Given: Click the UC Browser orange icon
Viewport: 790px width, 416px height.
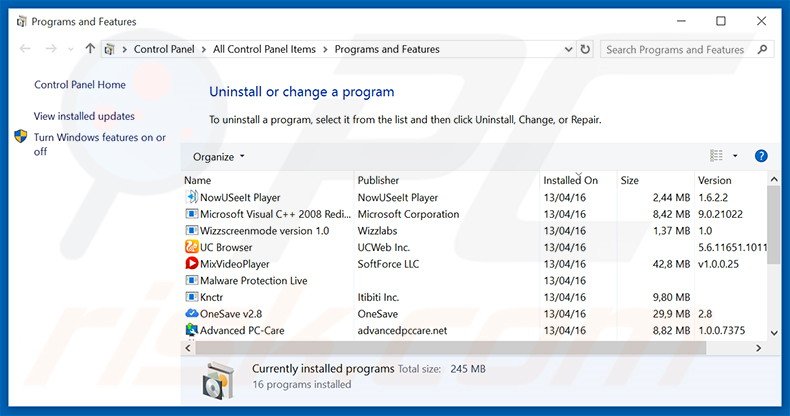Looking at the screenshot, I should point(191,247).
